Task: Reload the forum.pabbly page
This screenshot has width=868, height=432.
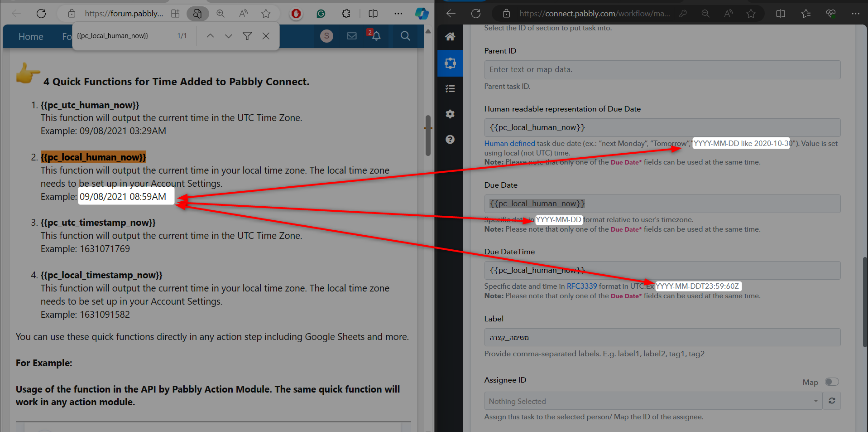Action: 41,14
